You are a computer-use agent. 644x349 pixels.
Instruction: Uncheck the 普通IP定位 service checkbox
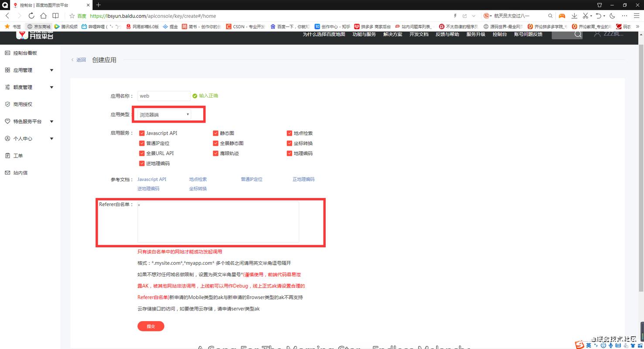[142, 143]
